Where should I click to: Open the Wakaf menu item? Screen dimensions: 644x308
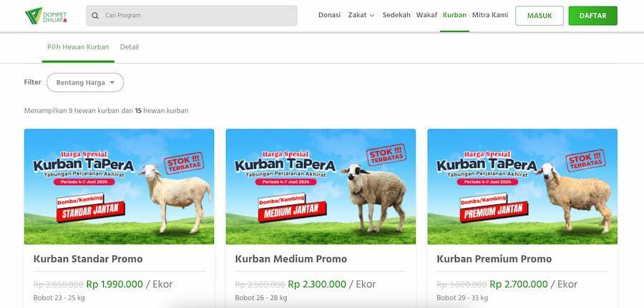click(x=426, y=15)
